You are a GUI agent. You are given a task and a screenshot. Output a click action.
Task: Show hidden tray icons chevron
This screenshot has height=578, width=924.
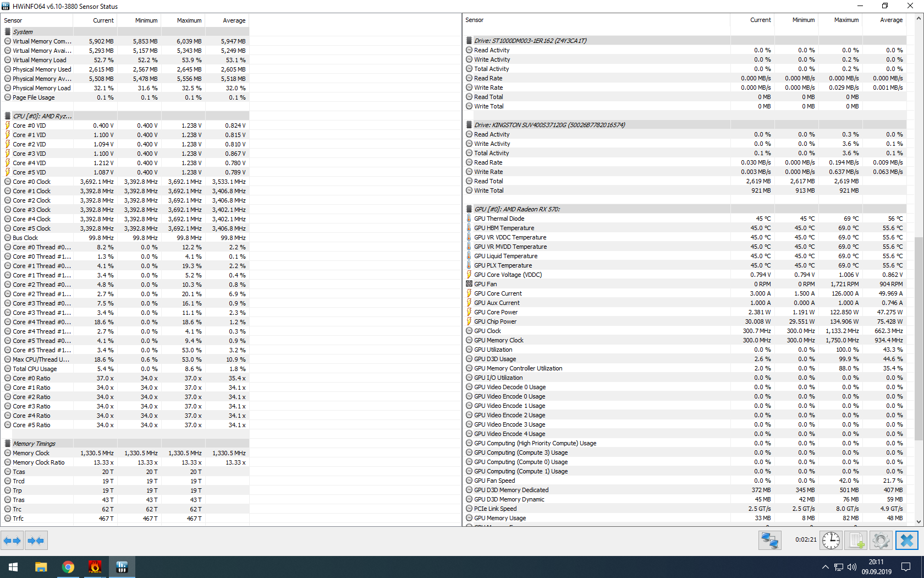tap(825, 567)
